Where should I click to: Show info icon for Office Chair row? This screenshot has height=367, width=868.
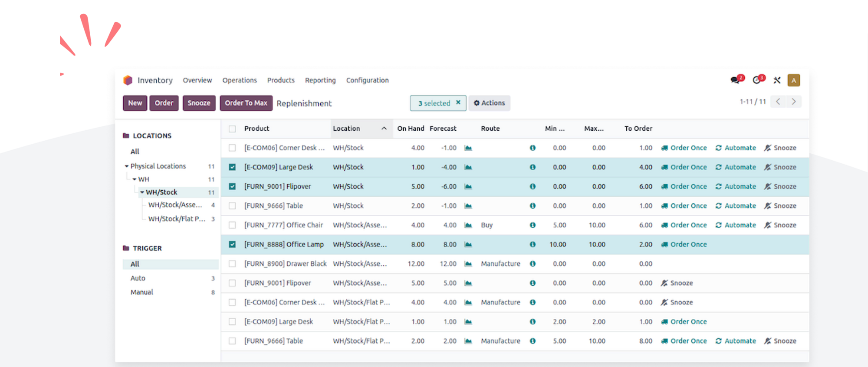[533, 225]
